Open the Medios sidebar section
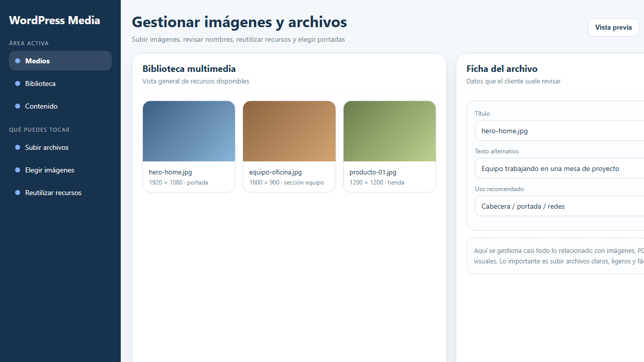644x362 pixels. point(60,61)
